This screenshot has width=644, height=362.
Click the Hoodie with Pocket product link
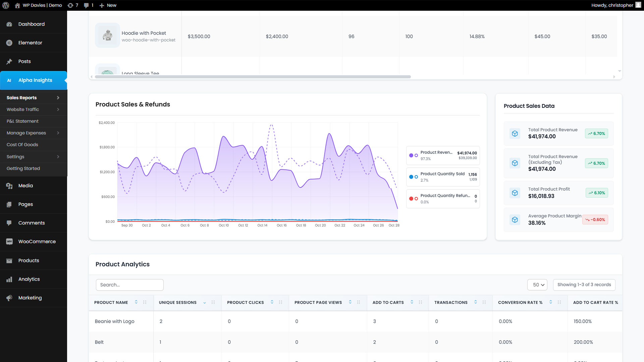click(x=144, y=33)
